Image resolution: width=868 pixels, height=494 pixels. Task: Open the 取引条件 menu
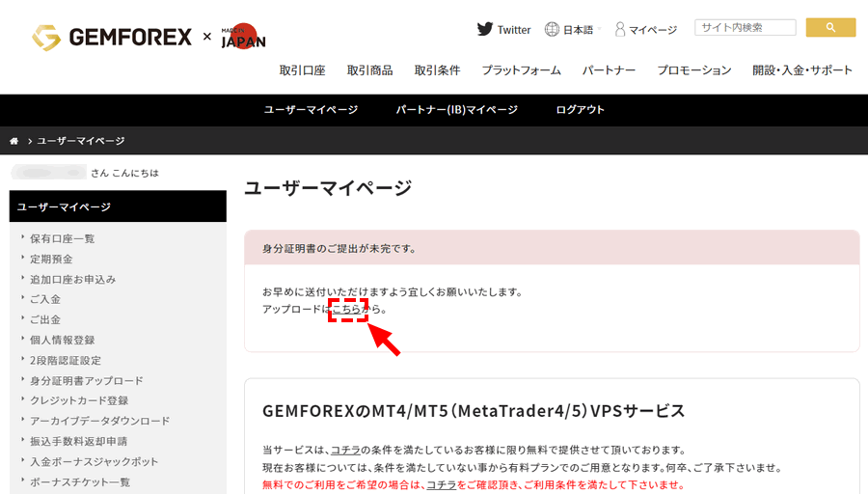[x=437, y=70]
